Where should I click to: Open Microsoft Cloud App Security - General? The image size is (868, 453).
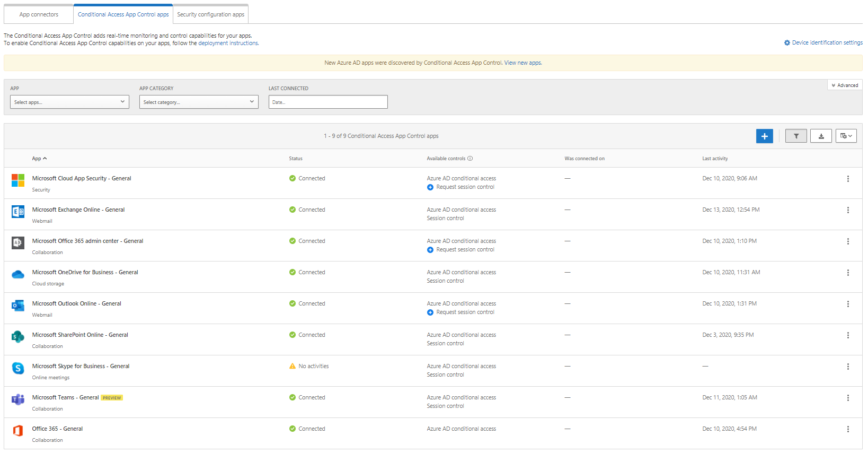(82, 179)
